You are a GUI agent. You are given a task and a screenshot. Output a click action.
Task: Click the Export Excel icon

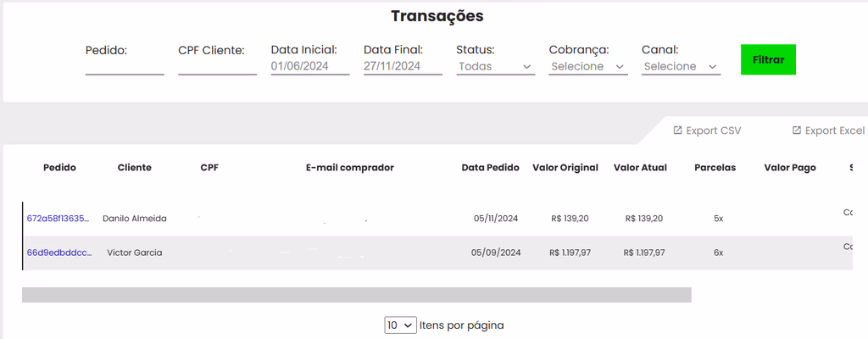pyautogui.click(x=797, y=131)
